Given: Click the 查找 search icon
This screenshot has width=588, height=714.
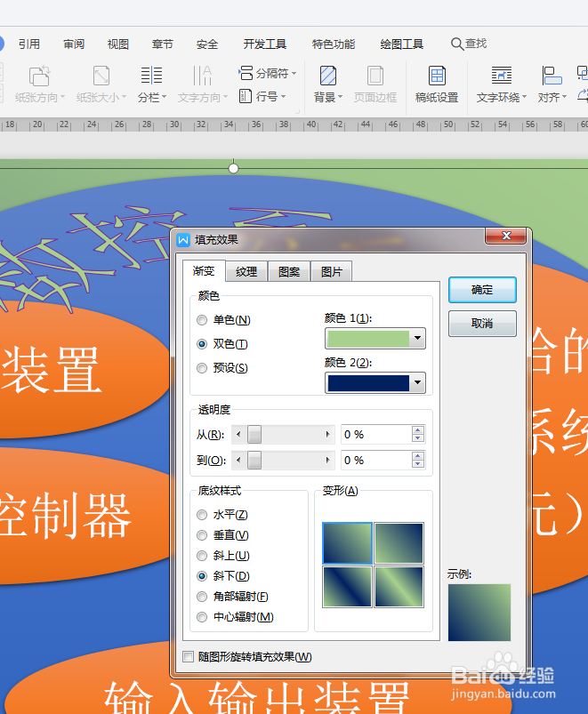Looking at the screenshot, I should pyautogui.click(x=457, y=44).
